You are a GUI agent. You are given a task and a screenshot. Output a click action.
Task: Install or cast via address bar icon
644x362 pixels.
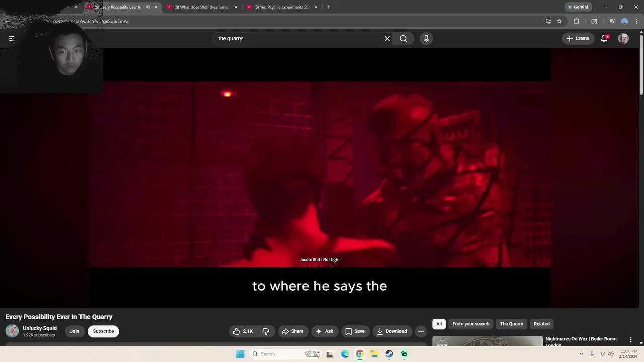(x=548, y=21)
